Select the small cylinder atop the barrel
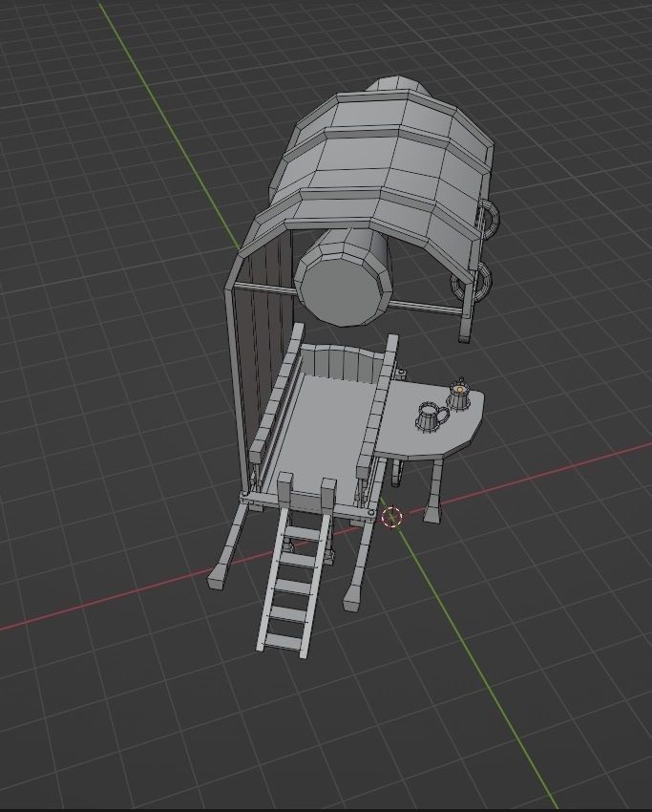The image size is (652, 812). click(398, 87)
